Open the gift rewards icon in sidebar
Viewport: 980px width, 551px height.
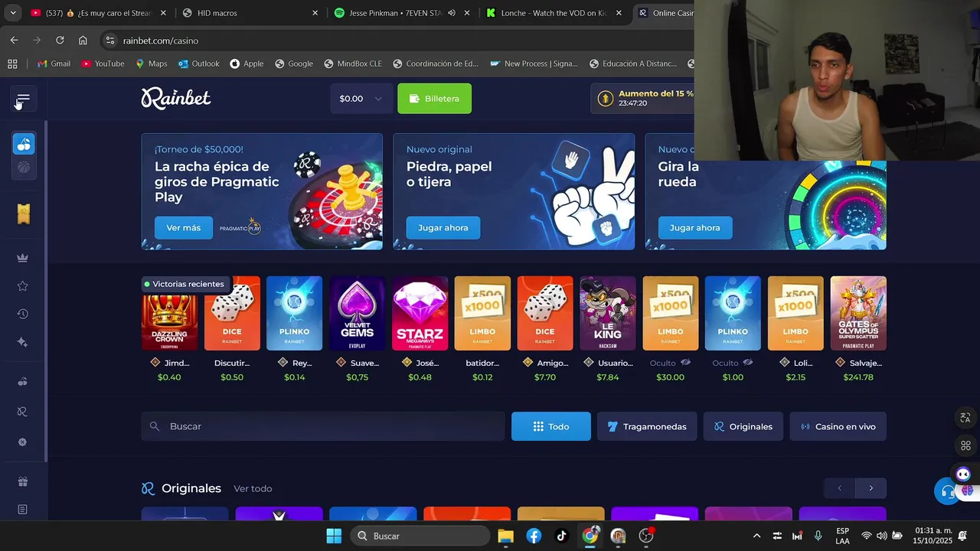pyautogui.click(x=23, y=481)
